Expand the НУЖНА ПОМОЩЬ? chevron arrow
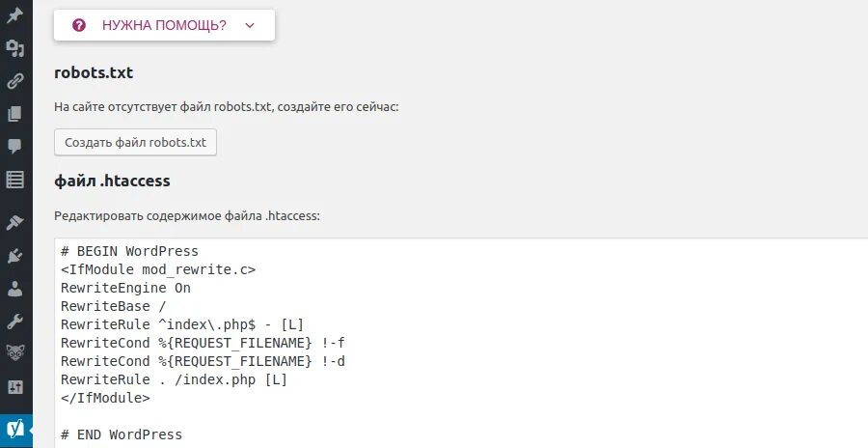This screenshot has height=448, width=868. [250, 26]
